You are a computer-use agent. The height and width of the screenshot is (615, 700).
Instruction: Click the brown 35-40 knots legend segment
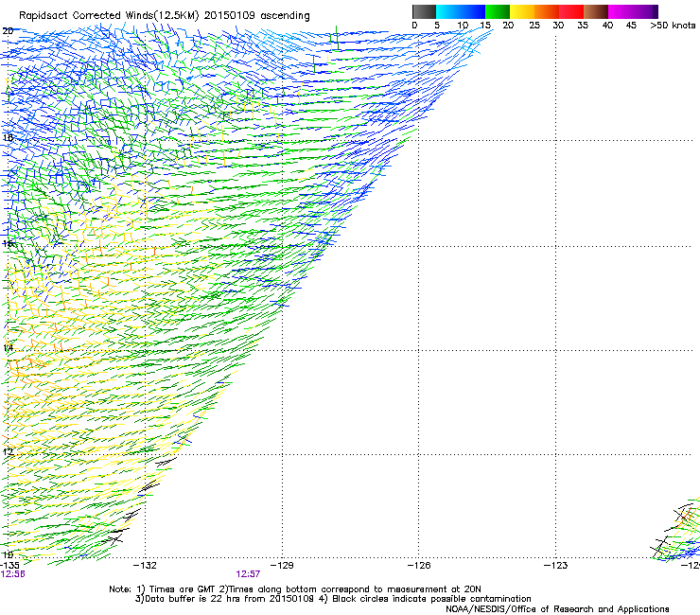click(596, 11)
